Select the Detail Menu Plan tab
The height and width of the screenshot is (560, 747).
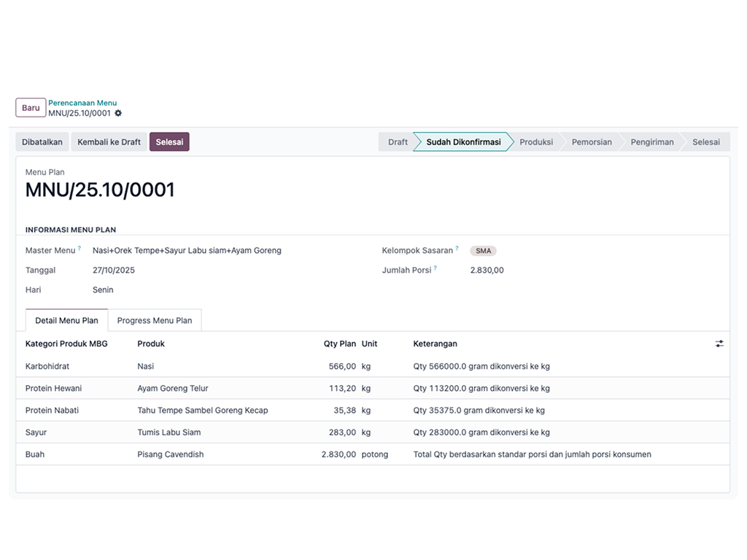coord(66,320)
